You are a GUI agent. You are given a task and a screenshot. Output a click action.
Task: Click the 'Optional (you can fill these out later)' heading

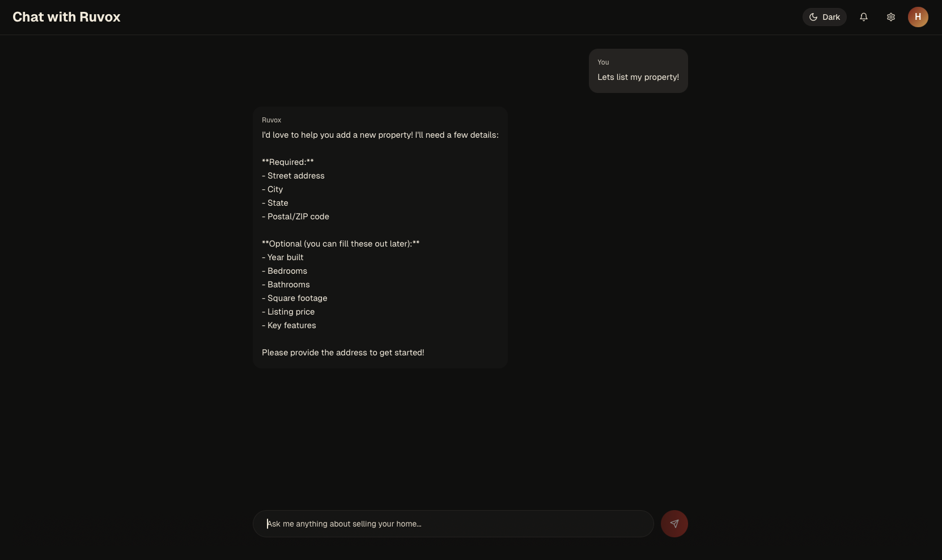click(x=340, y=244)
